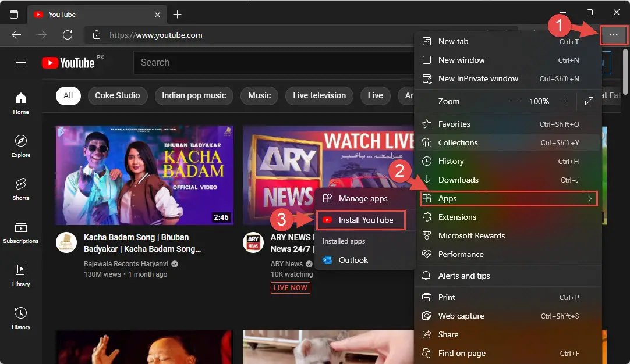Image resolution: width=630 pixels, height=364 pixels.
Task: Select the Live television filter chip
Action: pos(319,95)
